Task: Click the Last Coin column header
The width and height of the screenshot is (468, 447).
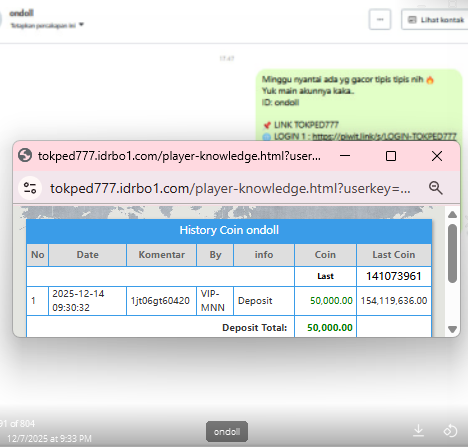Action: 394,255
